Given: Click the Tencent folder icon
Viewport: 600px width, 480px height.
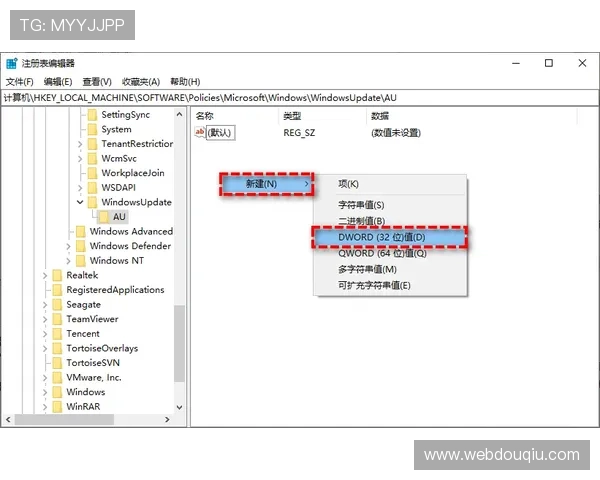Looking at the screenshot, I should [x=57, y=333].
